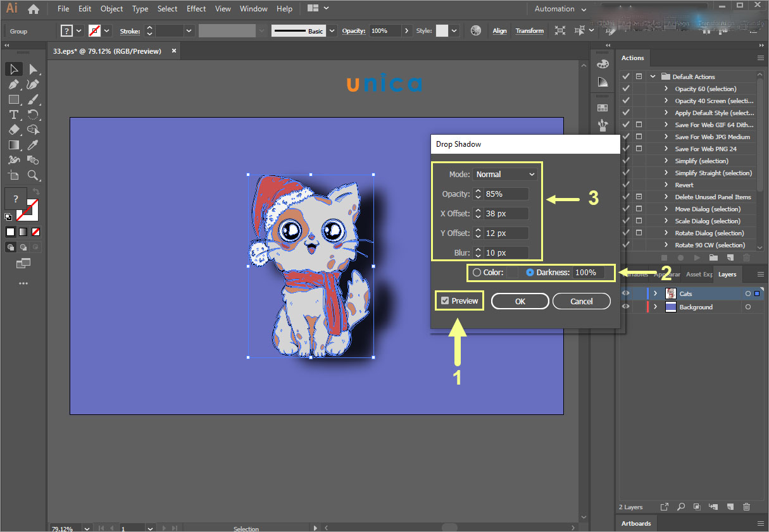Image resolution: width=769 pixels, height=532 pixels.
Task: Open the Automation workspace dropdown
Action: point(560,9)
